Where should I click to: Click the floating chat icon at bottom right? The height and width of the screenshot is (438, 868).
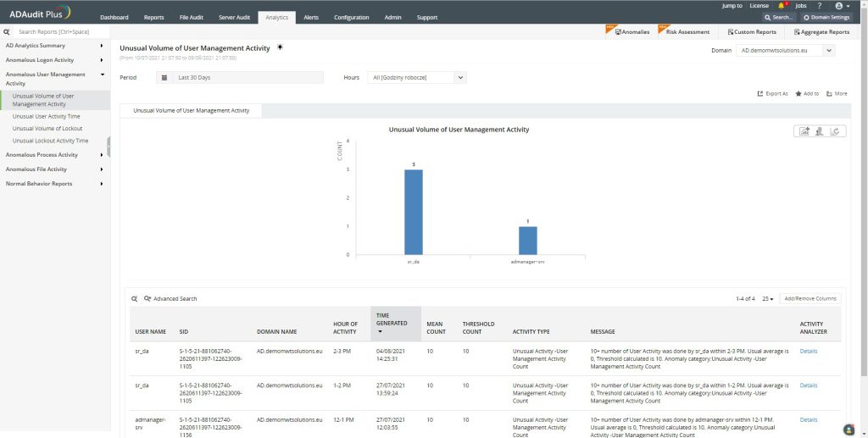click(849, 428)
